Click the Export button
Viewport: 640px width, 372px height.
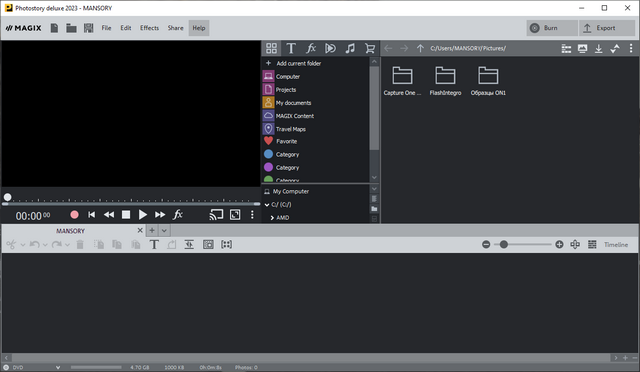click(606, 28)
